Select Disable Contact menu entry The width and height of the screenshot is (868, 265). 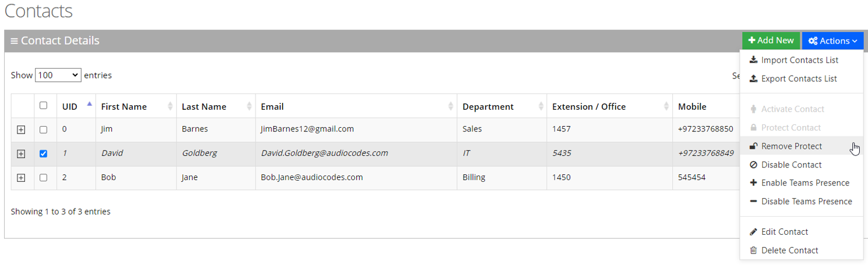pyautogui.click(x=791, y=164)
